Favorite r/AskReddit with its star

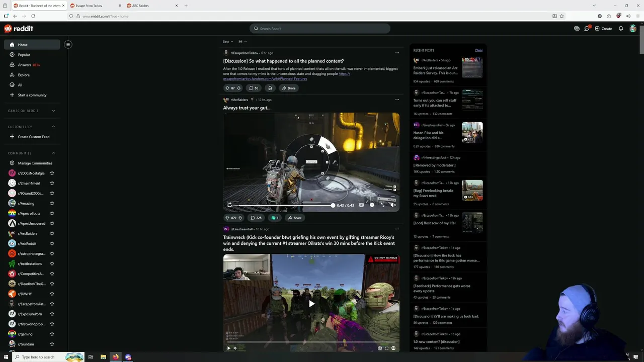[52, 243]
